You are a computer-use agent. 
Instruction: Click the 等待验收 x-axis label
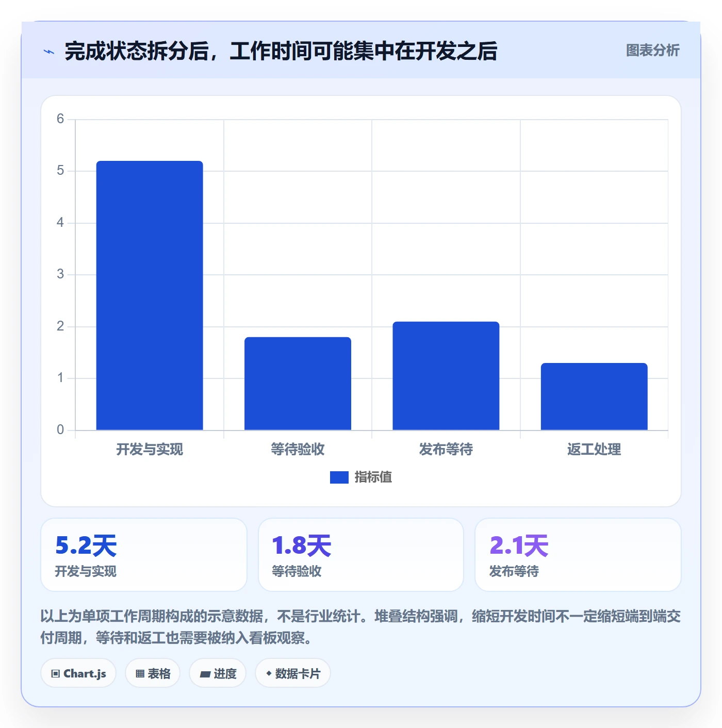click(298, 450)
